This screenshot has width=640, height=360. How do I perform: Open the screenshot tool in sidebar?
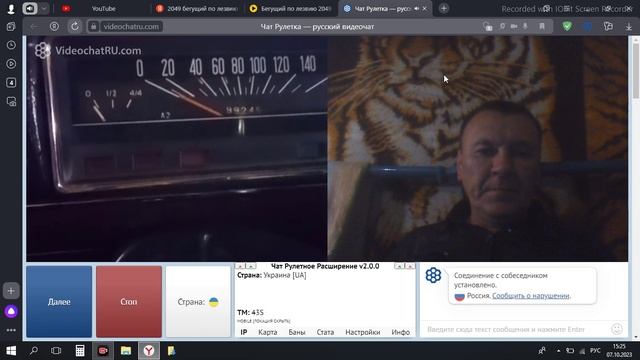pyautogui.click(x=11, y=101)
